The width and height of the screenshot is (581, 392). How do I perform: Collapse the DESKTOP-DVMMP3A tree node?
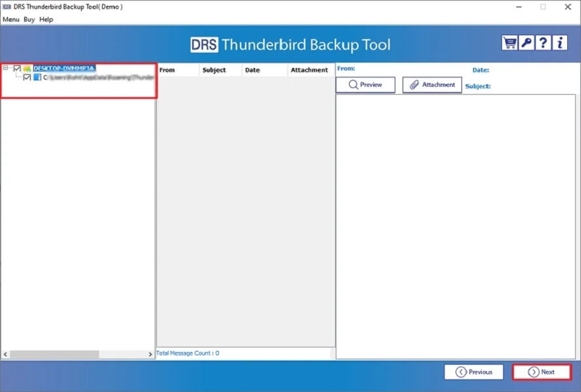coord(6,68)
